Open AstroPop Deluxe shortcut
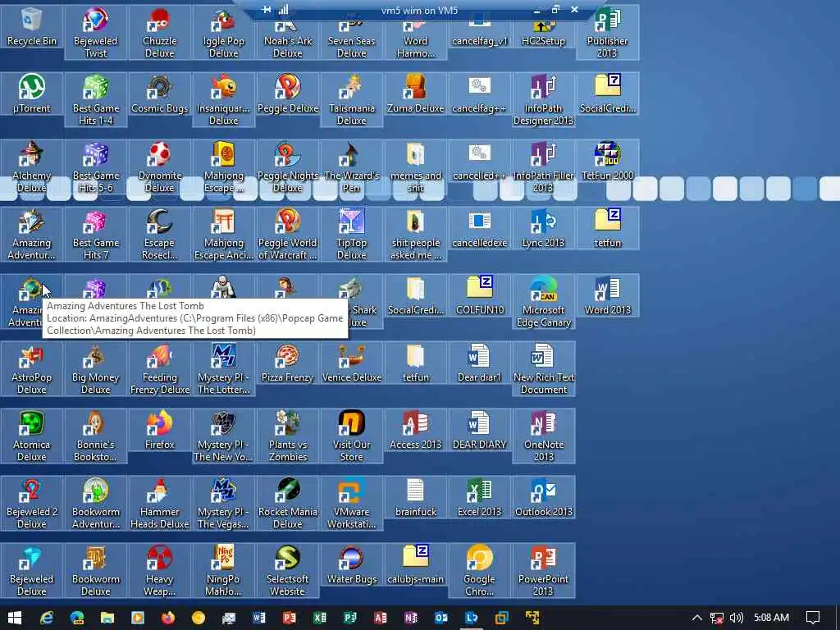The height and width of the screenshot is (630, 840). pos(32,368)
